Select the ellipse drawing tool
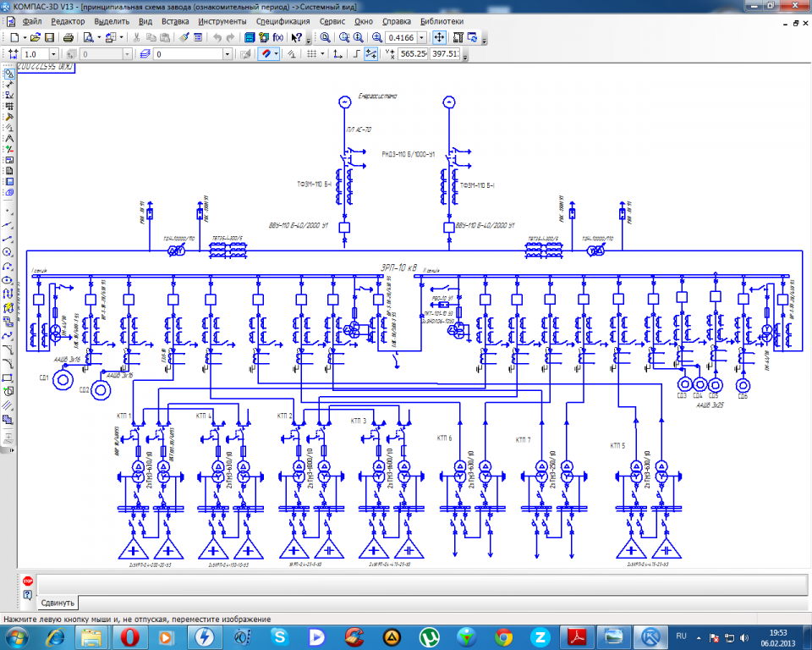Viewport: 812px width, 650px height. coord(8,280)
